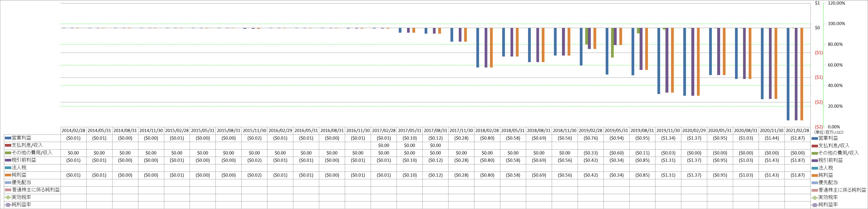Click the $0.00 支払利息/収入 cell for 2017/05/31

tap(409, 145)
